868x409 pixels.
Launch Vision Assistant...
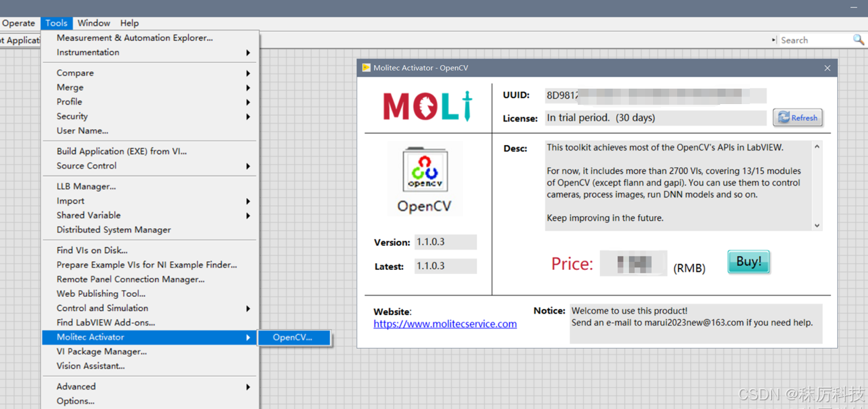pos(150,366)
